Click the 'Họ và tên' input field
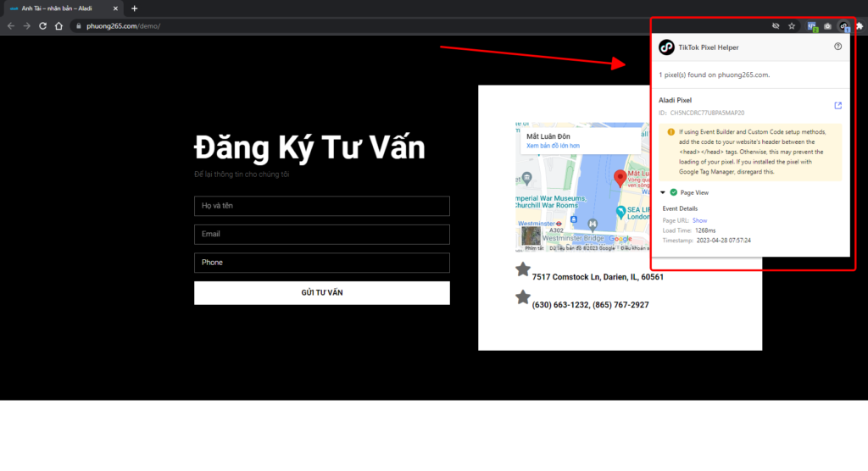Screen dimensions: 868x471 pyautogui.click(x=321, y=206)
